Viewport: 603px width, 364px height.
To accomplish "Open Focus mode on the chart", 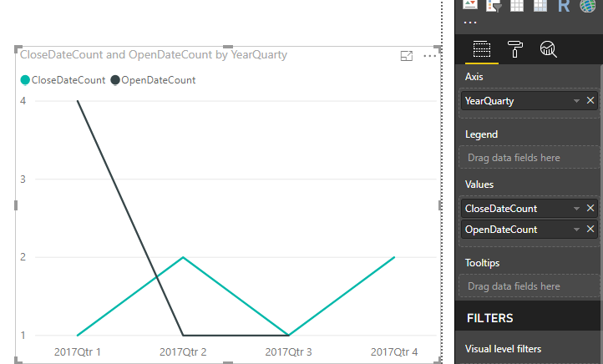I will tap(407, 56).
